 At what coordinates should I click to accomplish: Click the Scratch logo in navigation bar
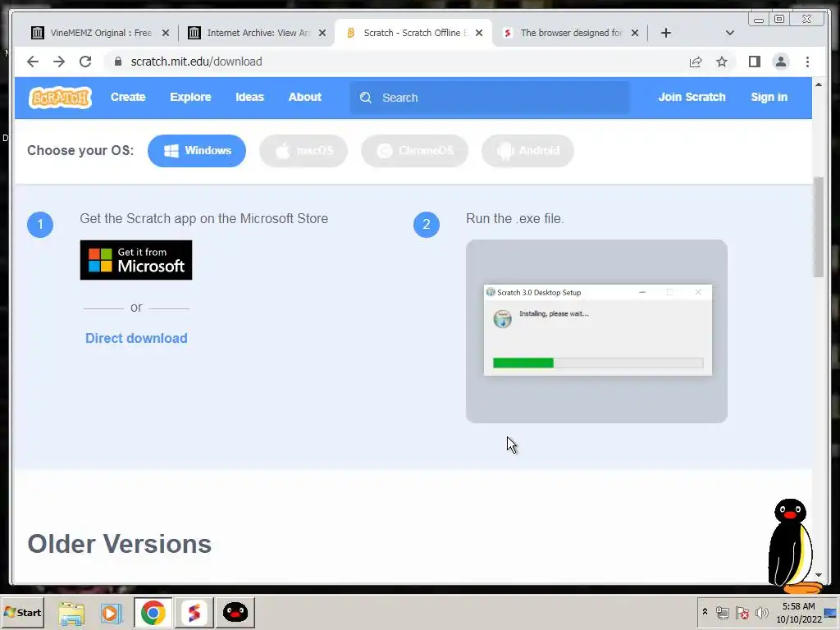tap(60, 98)
